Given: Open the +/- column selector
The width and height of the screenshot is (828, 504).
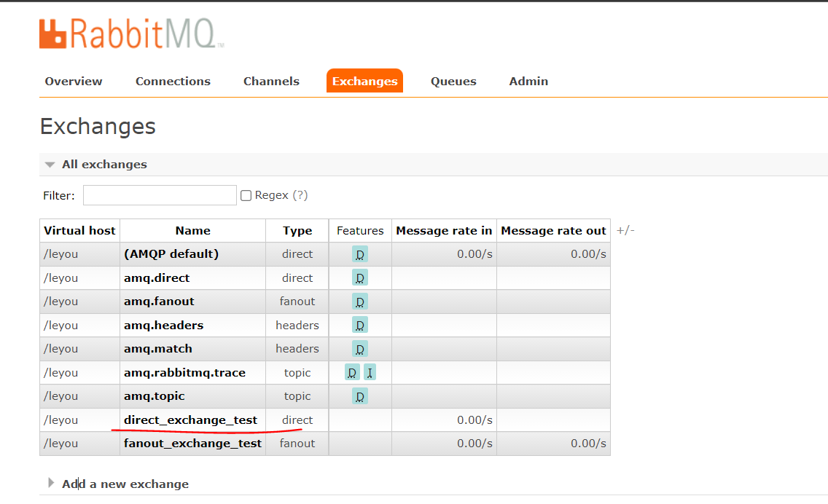Looking at the screenshot, I should click(x=625, y=230).
